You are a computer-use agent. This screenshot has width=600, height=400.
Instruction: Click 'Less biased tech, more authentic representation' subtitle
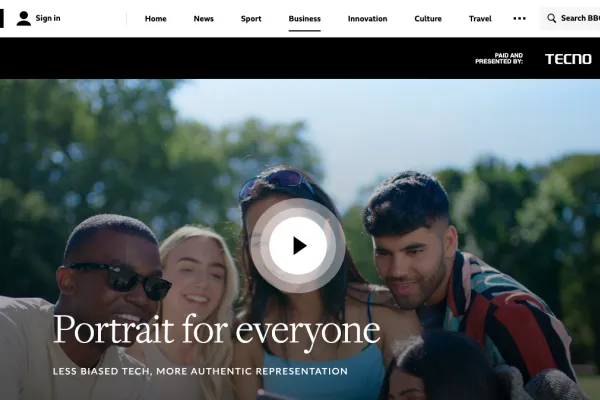click(x=200, y=371)
